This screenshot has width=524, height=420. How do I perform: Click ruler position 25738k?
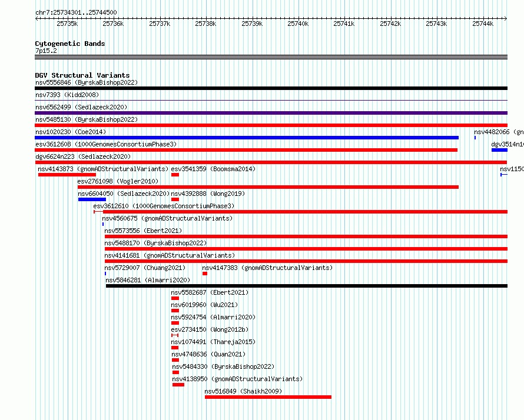click(x=205, y=24)
